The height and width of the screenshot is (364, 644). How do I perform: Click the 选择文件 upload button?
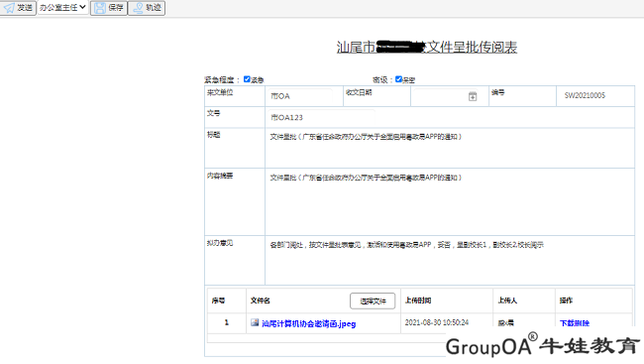(373, 302)
